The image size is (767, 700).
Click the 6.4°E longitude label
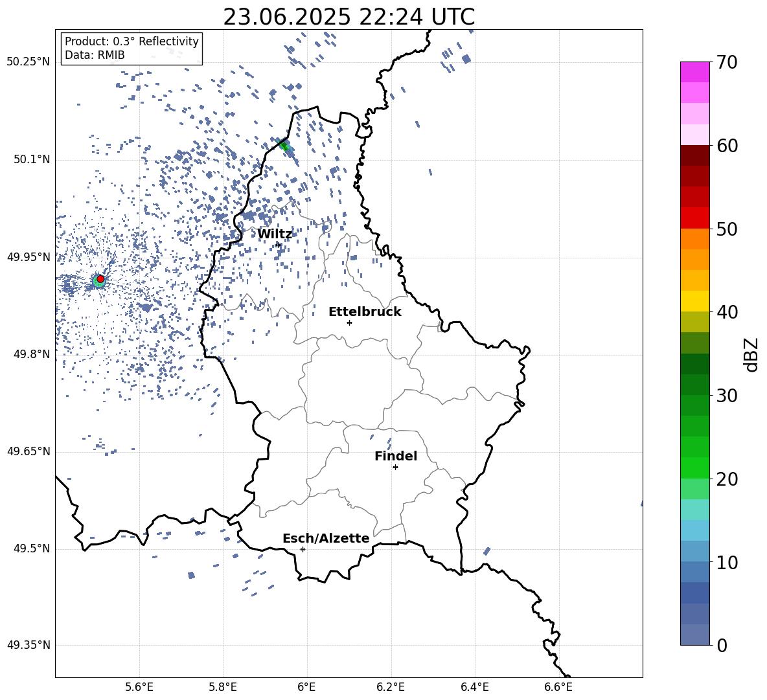pyautogui.click(x=474, y=687)
